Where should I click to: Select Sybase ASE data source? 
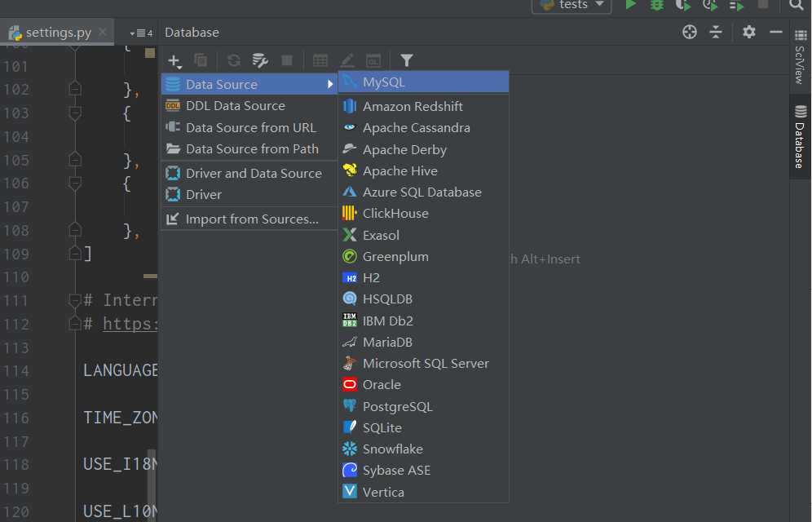point(424,471)
